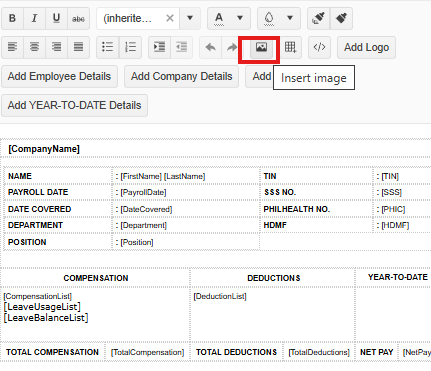Toggle strikethrough formatting
Screen dimensions: 431x371
pos(78,18)
